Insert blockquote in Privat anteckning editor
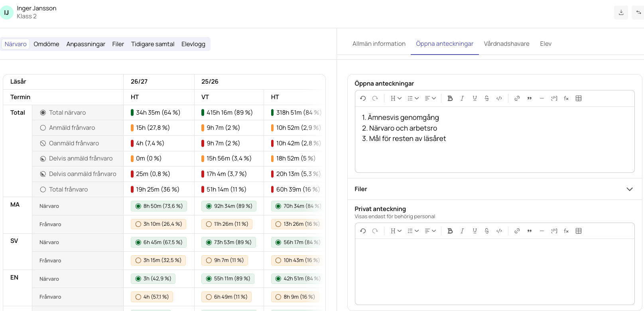Screen dimensions: 644x311 (529, 231)
